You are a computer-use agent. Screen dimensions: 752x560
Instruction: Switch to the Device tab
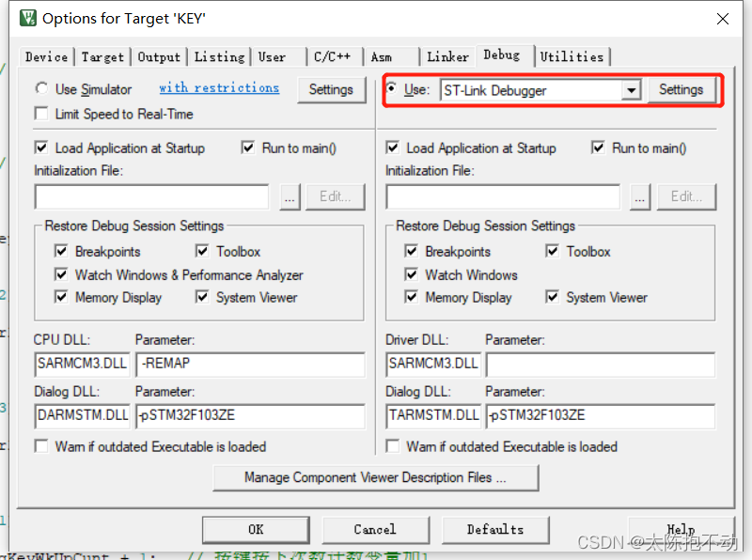point(46,57)
